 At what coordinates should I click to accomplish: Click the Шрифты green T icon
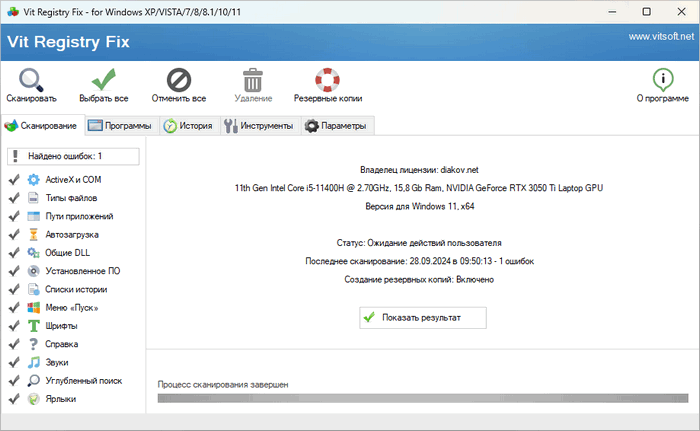point(33,326)
